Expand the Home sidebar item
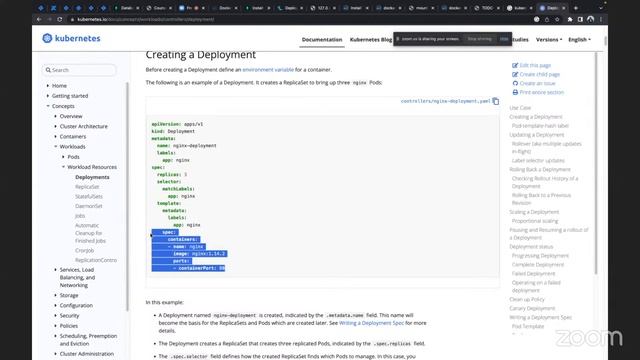The image size is (640, 360). coord(48,86)
